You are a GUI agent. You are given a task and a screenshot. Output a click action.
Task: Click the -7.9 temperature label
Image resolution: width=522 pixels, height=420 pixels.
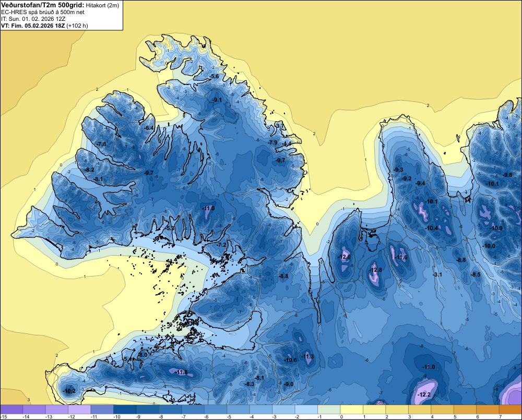[272, 142]
